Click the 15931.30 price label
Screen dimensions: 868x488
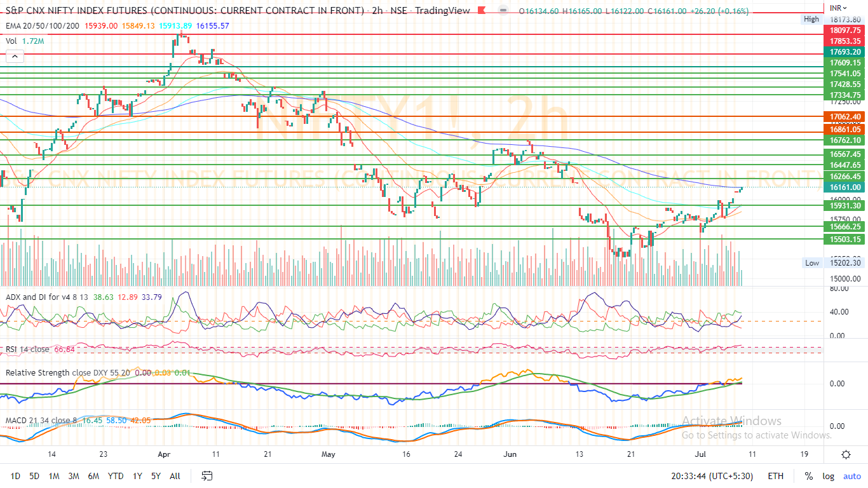(x=845, y=206)
